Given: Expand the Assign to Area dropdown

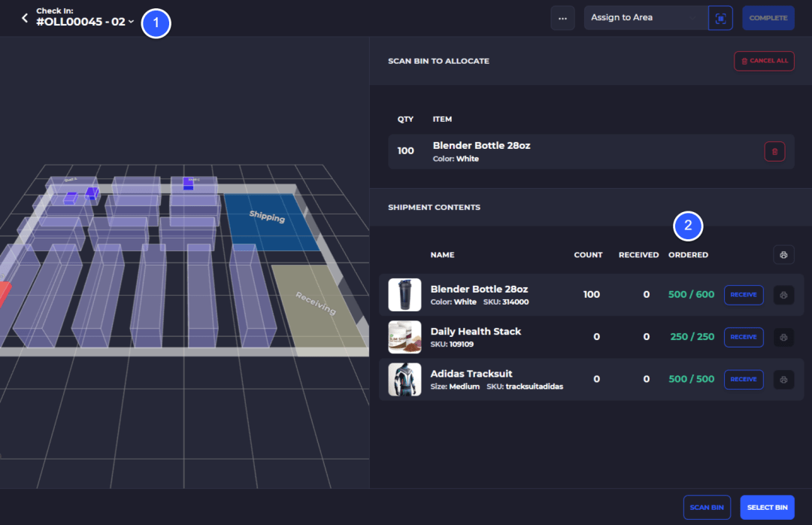Looking at the screenshot, I should click(x=646, y=17).
